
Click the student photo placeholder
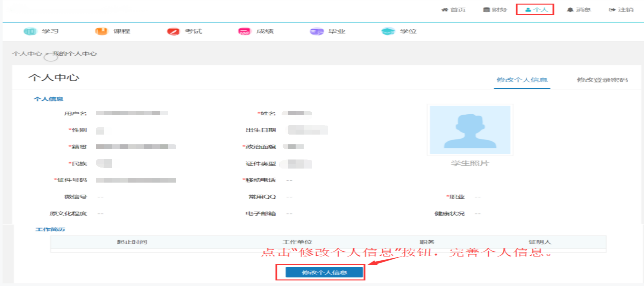[x=469, y=129]
